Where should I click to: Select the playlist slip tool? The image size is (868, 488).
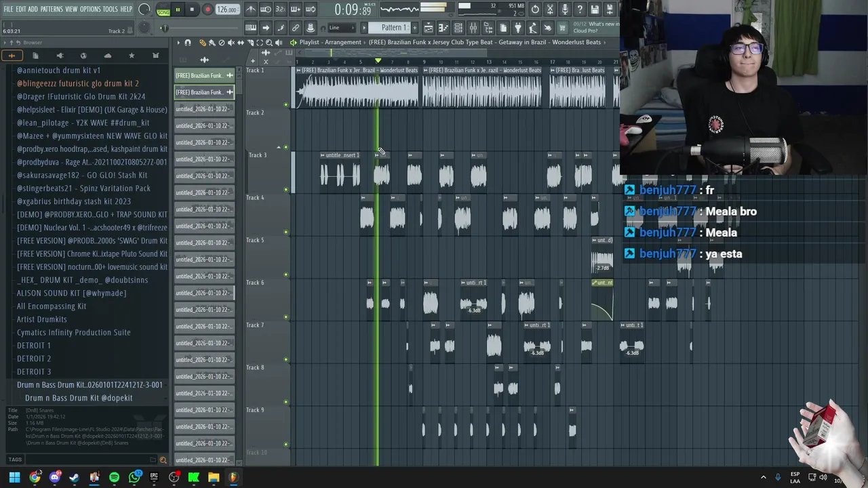[241, 43]
